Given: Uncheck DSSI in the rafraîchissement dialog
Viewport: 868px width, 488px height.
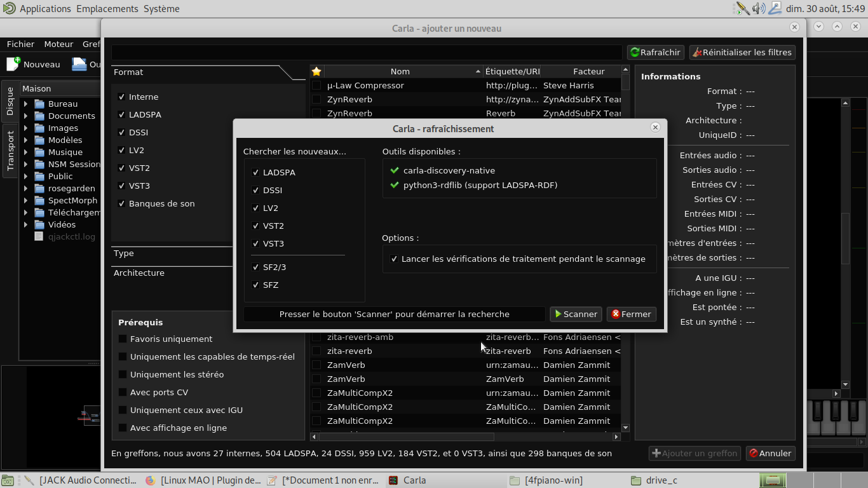Looking at the screenshot, I should click(256, 190).
